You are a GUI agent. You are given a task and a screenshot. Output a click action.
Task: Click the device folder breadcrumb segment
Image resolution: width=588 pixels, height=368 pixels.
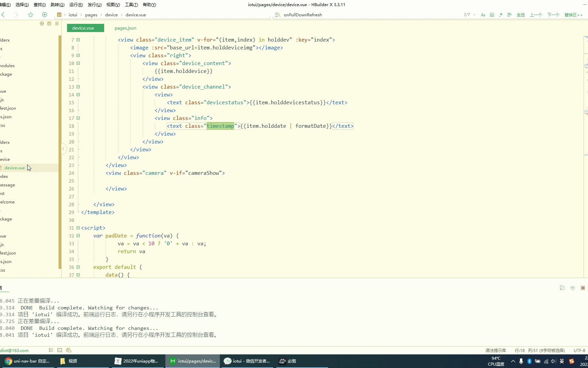tap(111, 15)
